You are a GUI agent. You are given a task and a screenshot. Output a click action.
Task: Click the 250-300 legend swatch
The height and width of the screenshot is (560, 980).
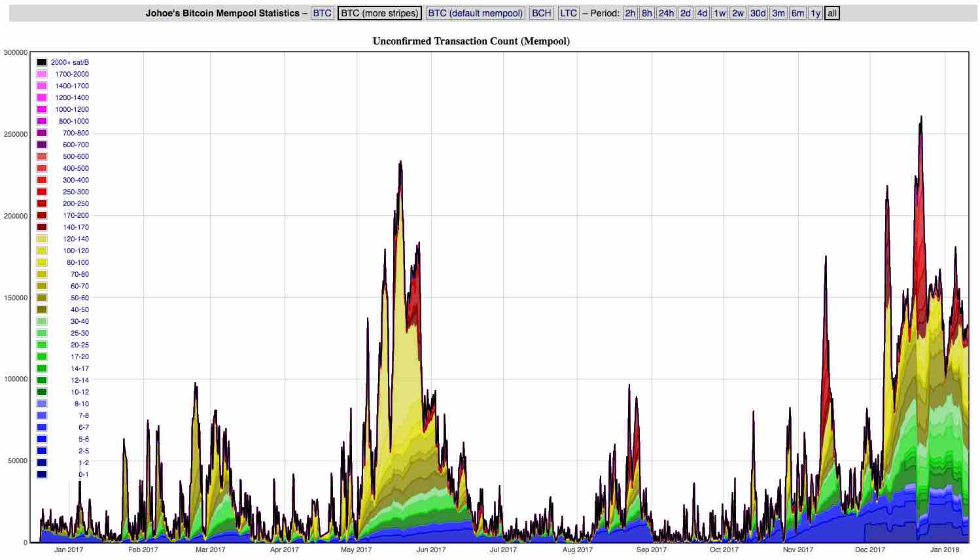(x=42, y=192)
